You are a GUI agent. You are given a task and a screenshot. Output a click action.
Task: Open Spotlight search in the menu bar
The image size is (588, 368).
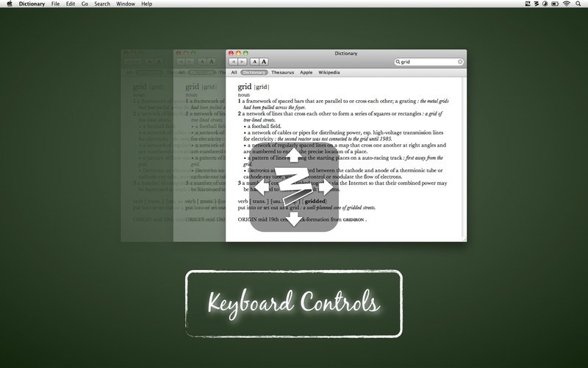coord(579,4)
